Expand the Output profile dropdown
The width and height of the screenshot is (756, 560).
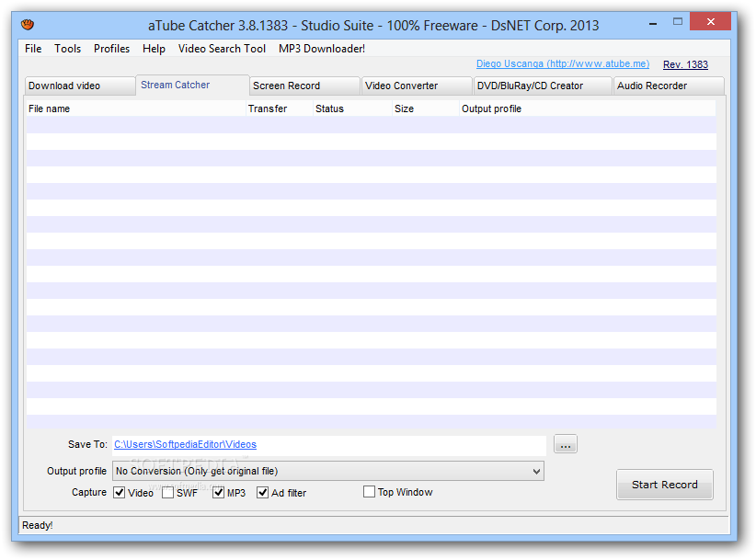328,471
